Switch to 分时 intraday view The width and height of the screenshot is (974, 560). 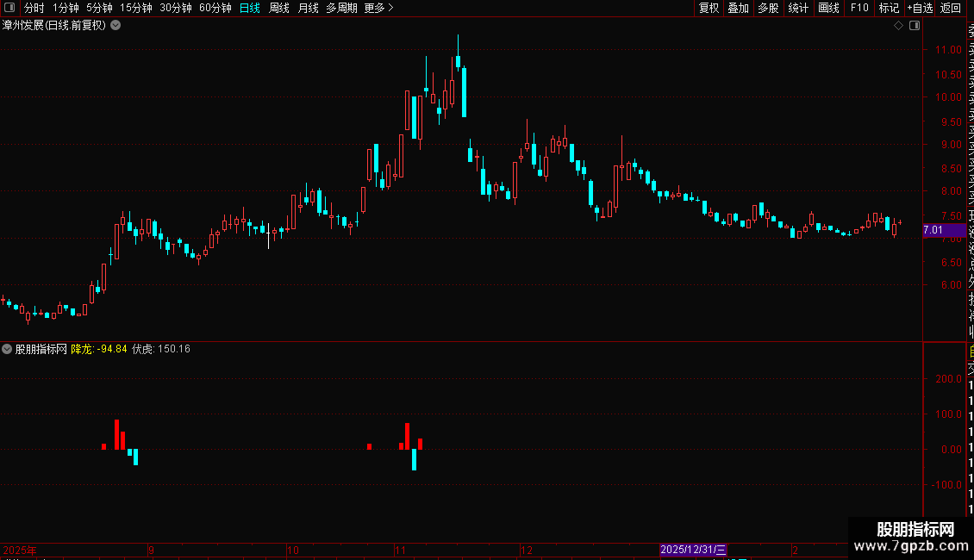coord(34,8)
